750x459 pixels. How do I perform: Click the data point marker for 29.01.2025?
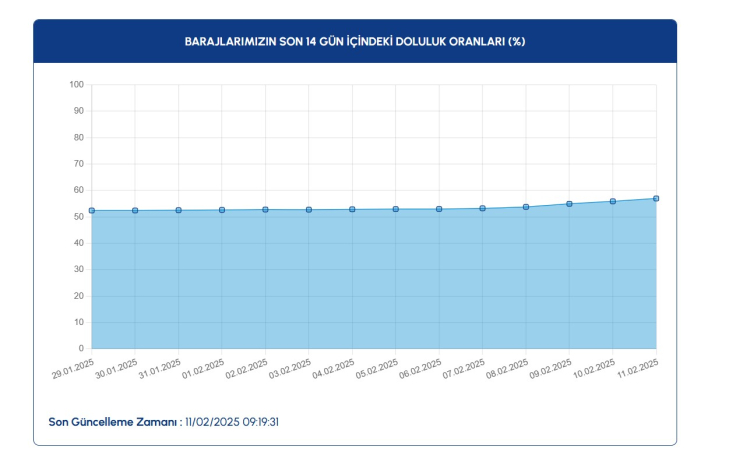pos(92,210)
